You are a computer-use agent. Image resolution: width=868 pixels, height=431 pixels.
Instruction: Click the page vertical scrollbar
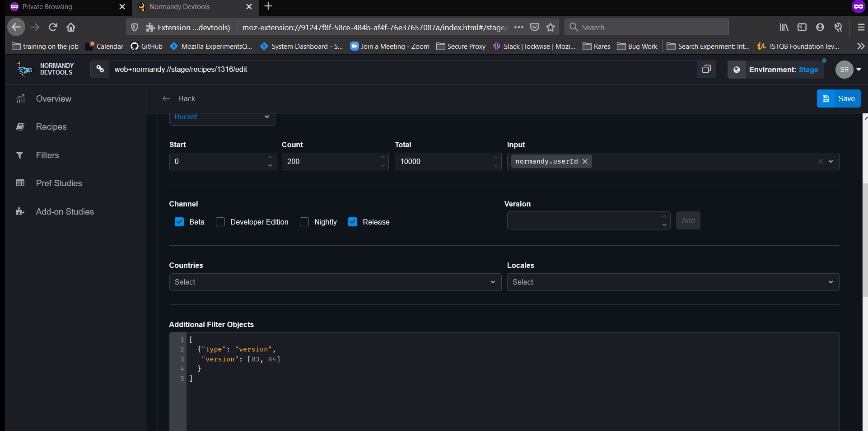pos(865,239)
